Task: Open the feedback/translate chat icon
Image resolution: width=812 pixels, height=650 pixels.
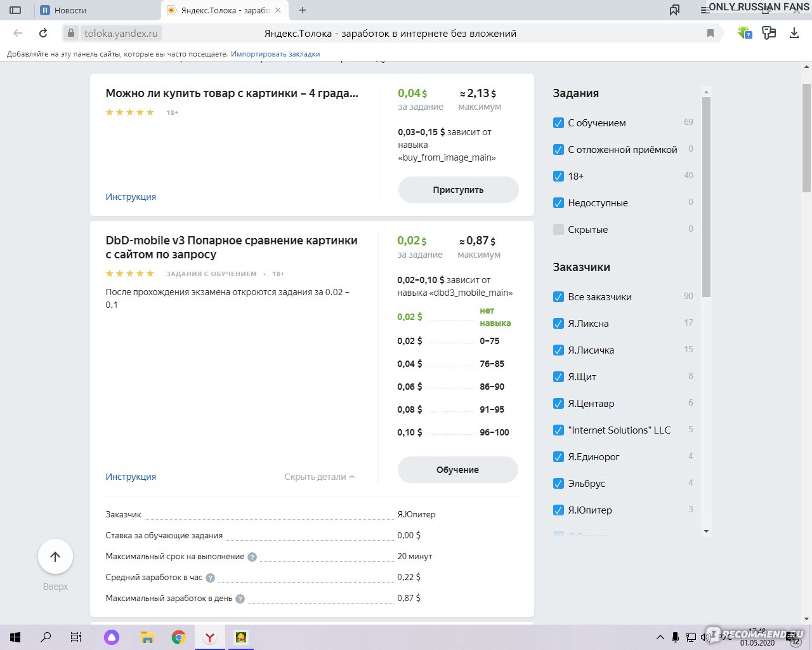Action: click(769, 33)
